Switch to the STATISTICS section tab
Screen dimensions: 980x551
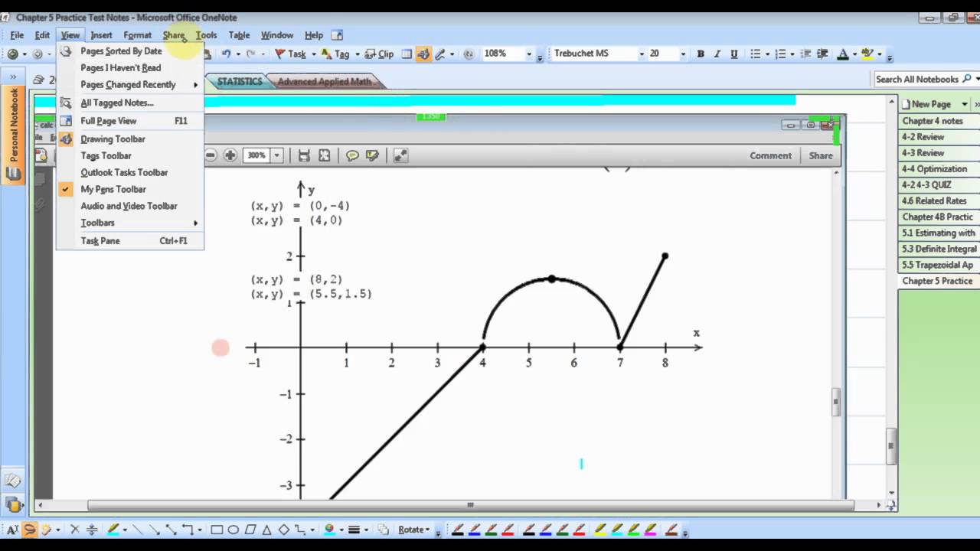[240, 81]
